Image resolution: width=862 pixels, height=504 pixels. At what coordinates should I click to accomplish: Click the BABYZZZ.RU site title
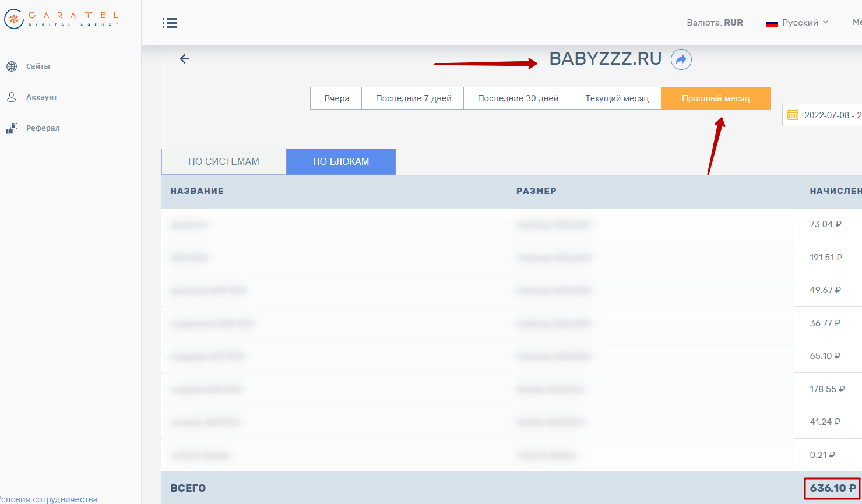pos(606,59)
